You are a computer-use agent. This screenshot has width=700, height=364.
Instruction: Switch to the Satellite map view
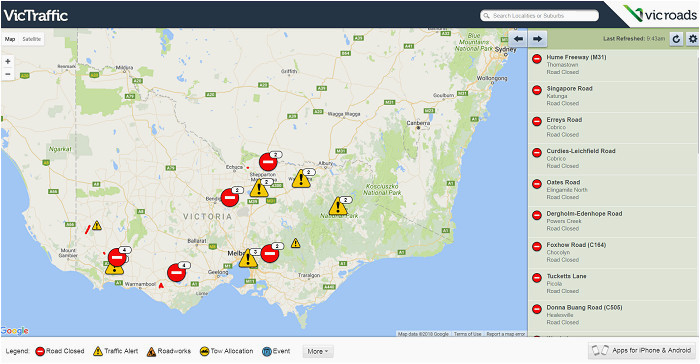[x=32, y=39]
